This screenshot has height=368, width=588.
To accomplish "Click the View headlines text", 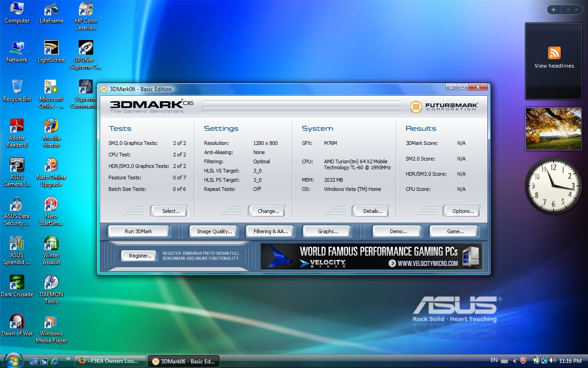I will 554,66.
